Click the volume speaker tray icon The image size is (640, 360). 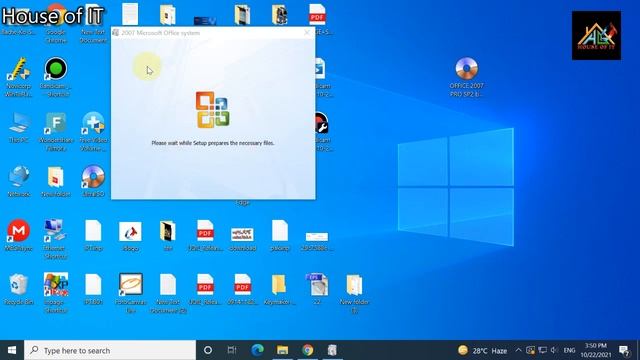coord(554,350)
